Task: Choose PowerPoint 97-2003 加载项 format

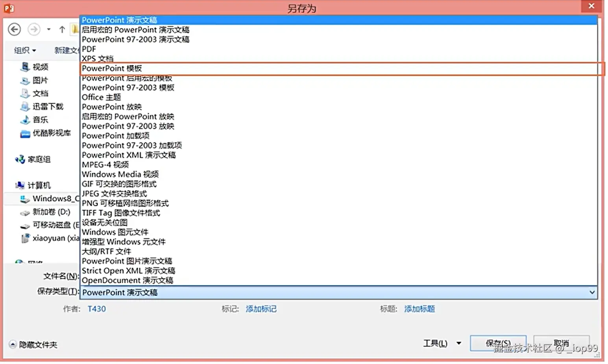Action: (338, 145)
